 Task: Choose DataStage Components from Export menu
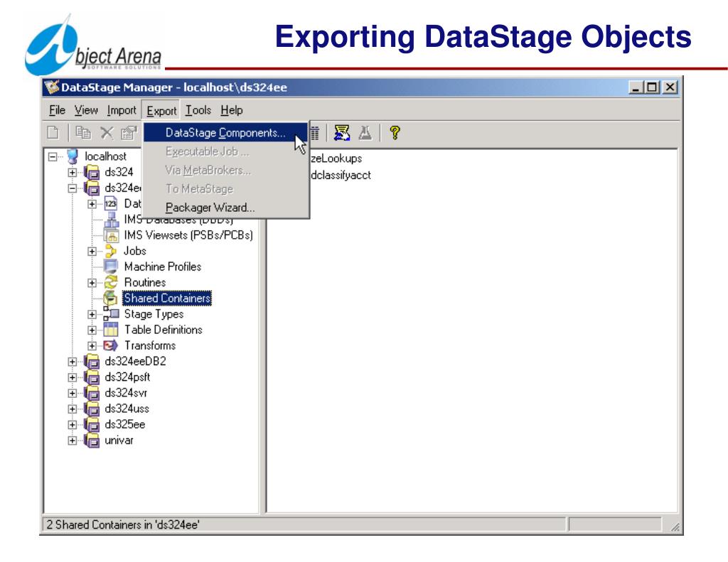(x=225, y=133)
